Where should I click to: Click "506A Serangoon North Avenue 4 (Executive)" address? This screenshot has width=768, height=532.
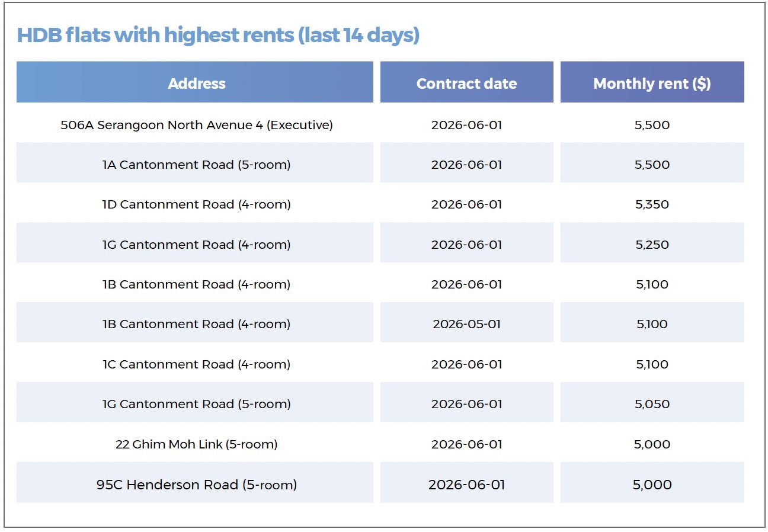coord(197,125)
